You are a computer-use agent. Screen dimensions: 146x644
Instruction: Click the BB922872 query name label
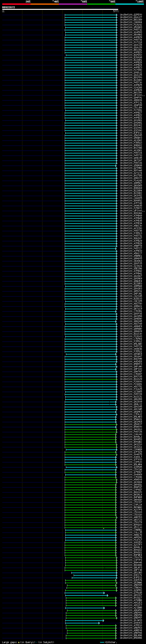pos(8,8)
